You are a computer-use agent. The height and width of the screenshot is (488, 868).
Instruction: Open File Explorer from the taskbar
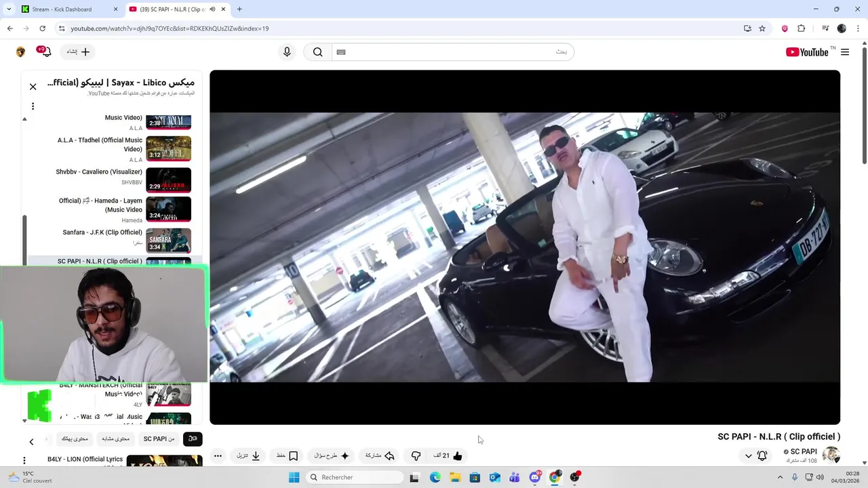(455, 477)
